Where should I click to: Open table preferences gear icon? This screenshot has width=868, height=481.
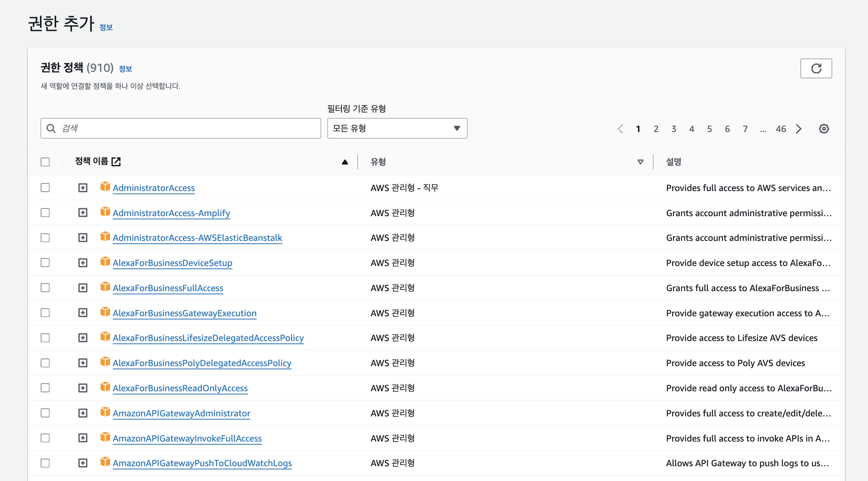824,129
